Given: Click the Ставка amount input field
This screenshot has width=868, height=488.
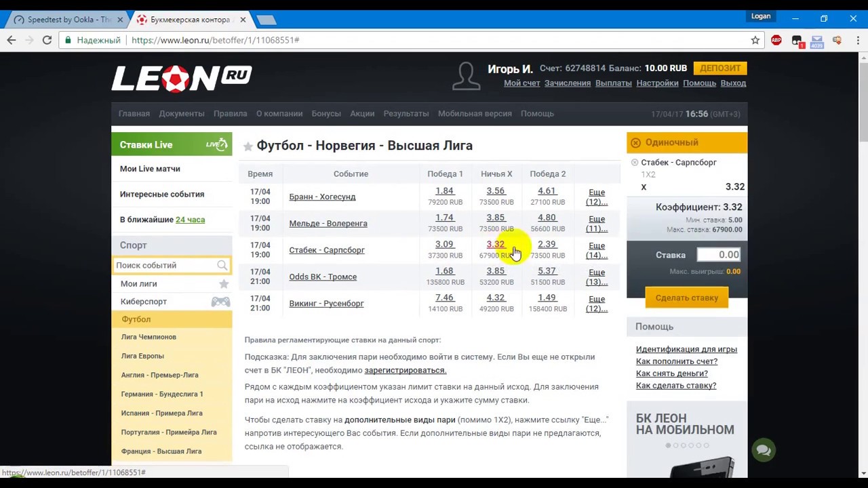Looking at the screenshot, I should 719,255.
